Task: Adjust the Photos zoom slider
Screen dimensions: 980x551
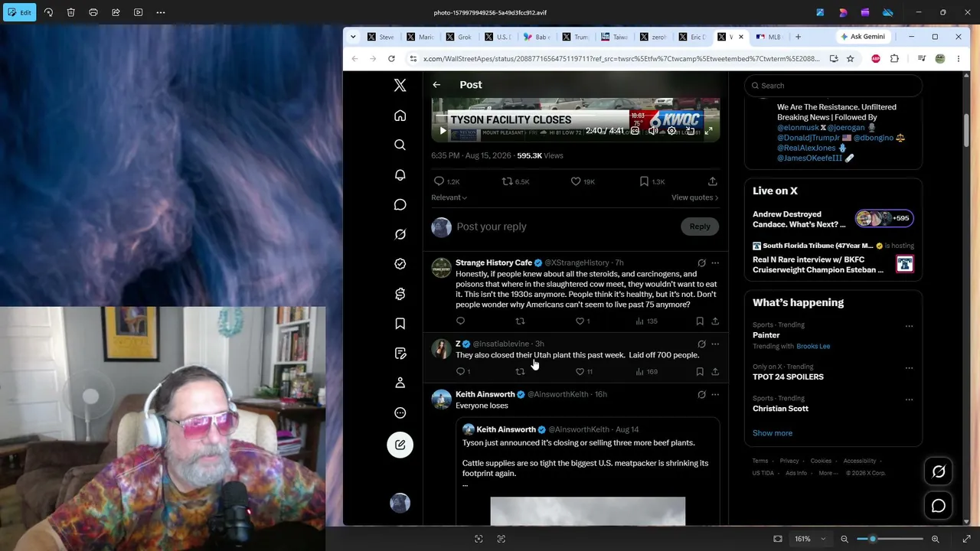Action: point(889,539)
